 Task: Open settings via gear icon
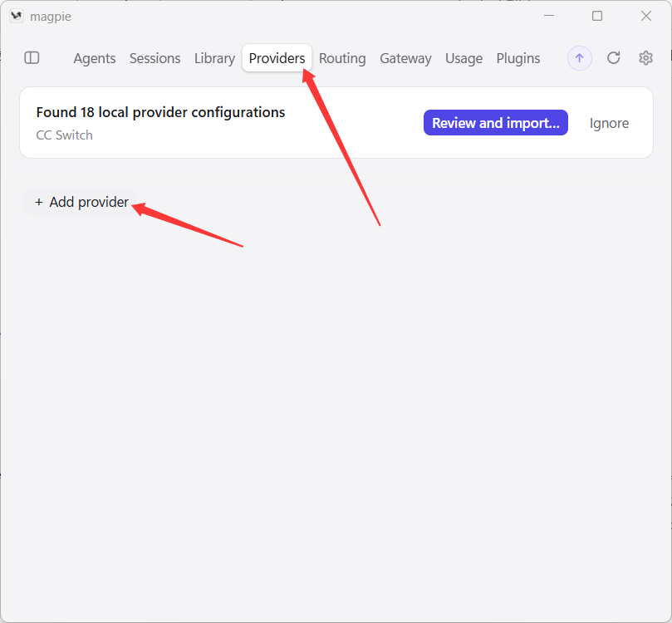tap(645, 58)
